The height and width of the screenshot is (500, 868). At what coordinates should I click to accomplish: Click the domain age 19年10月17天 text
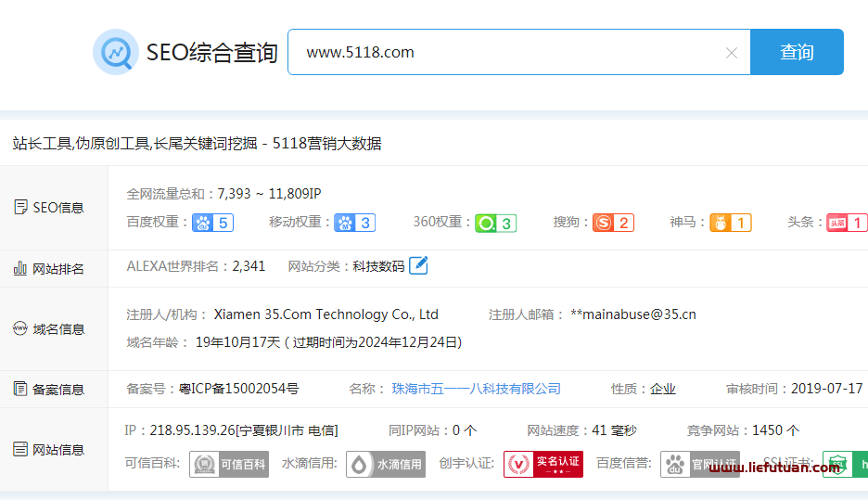point(238,342)
